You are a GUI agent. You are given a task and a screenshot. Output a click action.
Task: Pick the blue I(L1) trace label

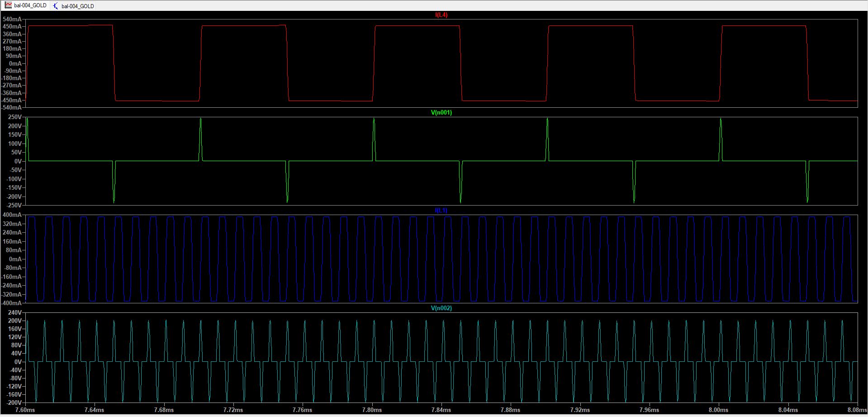click(441, 211)
